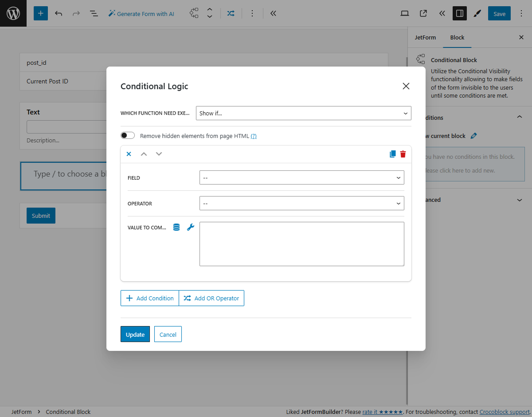The width and height of the screenshot is (532, 417).
Task: Click the conditional logic shuffle icon in toolbar
Action: tap(231, 13)
